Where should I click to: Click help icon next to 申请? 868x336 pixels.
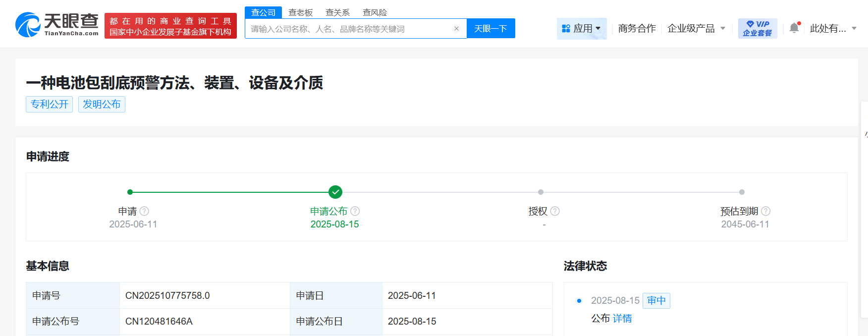[144, 211]
